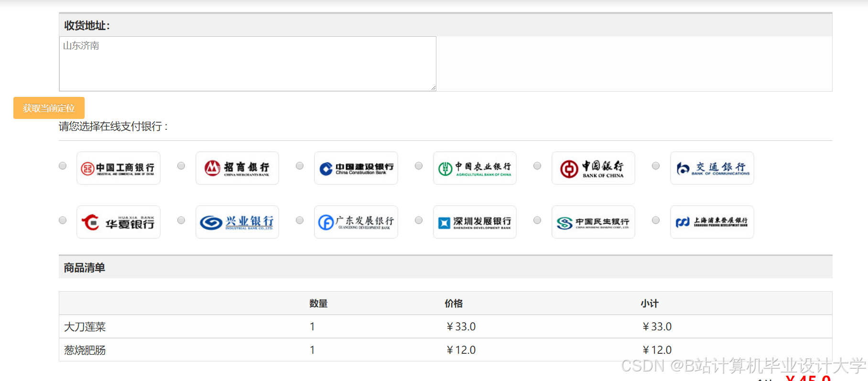Select the radio button for 招商银行

[x=181, y=166]
